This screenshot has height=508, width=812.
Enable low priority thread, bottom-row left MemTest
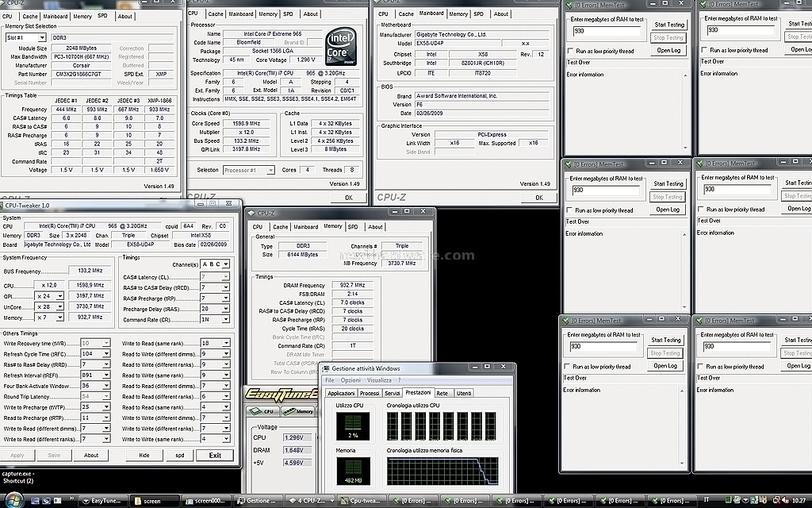tap(568, 367)
